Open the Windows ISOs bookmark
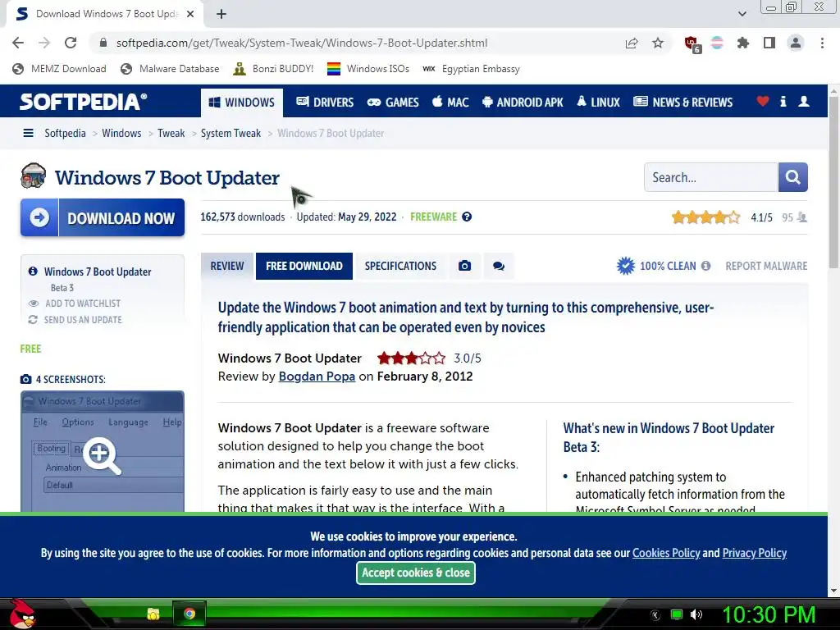The width and height of the screenshot is (840, 630). point(368,69)
